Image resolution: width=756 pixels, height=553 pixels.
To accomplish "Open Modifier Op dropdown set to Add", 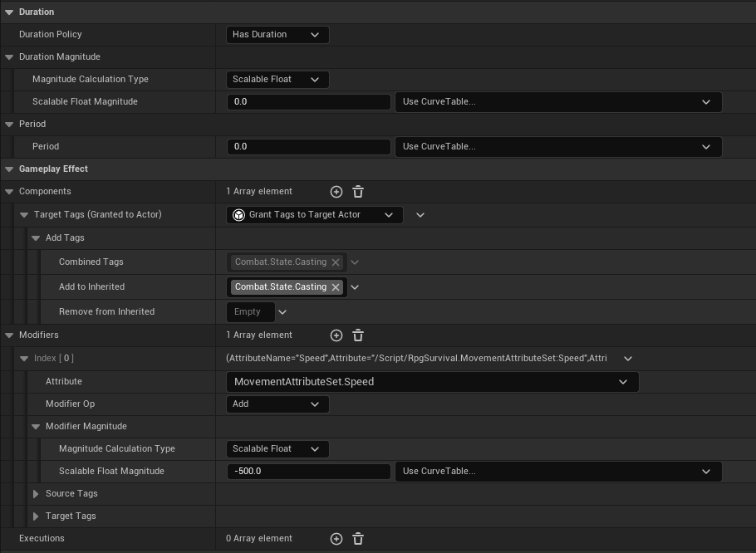I will tap(277, 404).
